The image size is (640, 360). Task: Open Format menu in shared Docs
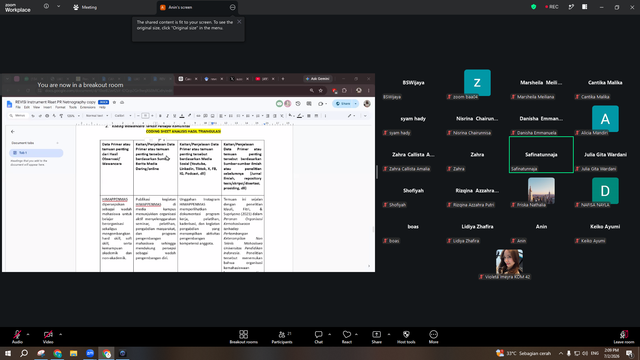click(x=60, y=107)
